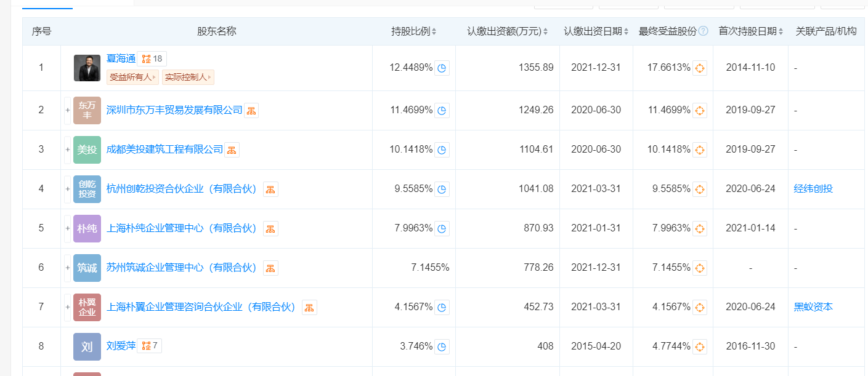Viewport: 868px width, 376px height.
Task: Open the 18 related companies badge for 夏海通
Action: [x=152, y=59]
